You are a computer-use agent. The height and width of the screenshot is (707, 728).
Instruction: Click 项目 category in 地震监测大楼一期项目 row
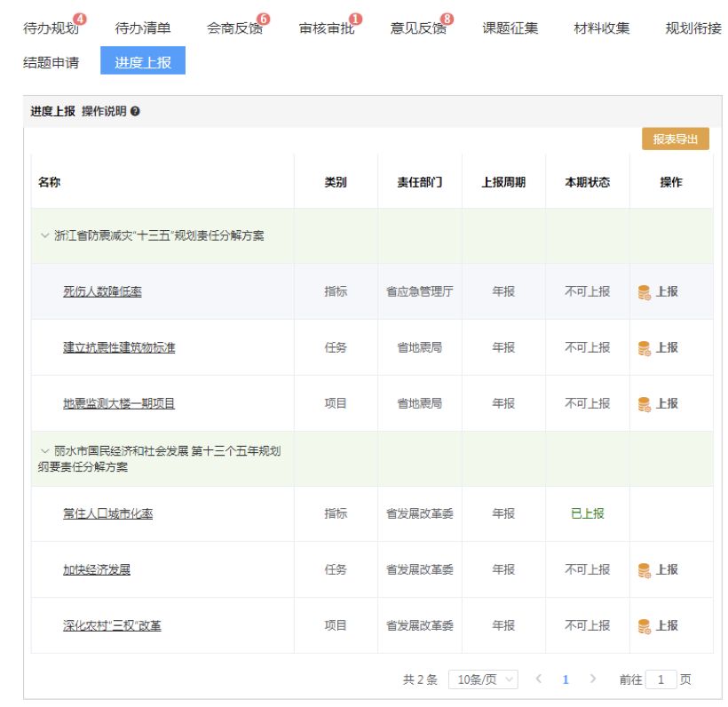336,403
